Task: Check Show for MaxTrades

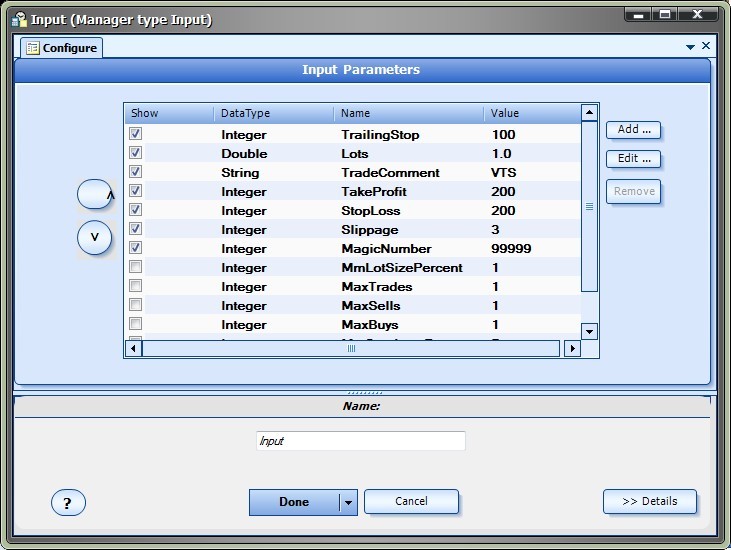Action: (x=136, y=286)
